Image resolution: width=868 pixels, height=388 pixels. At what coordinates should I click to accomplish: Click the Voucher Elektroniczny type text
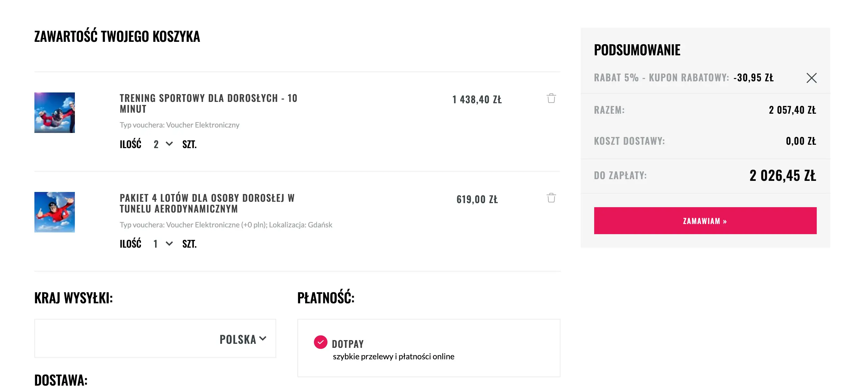pyautogui.click(x=179, y=125)
